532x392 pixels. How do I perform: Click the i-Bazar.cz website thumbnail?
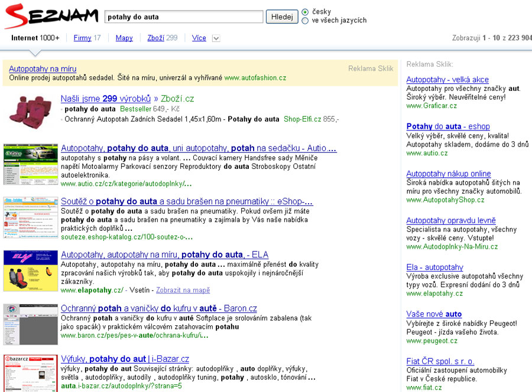point(31,373)
